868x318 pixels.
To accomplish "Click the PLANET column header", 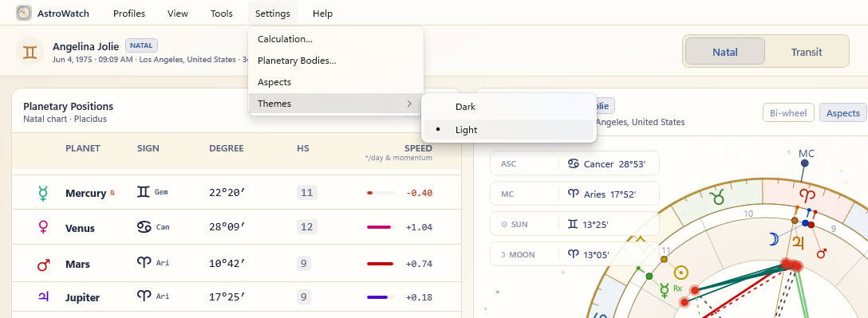I will pos(82,148).
